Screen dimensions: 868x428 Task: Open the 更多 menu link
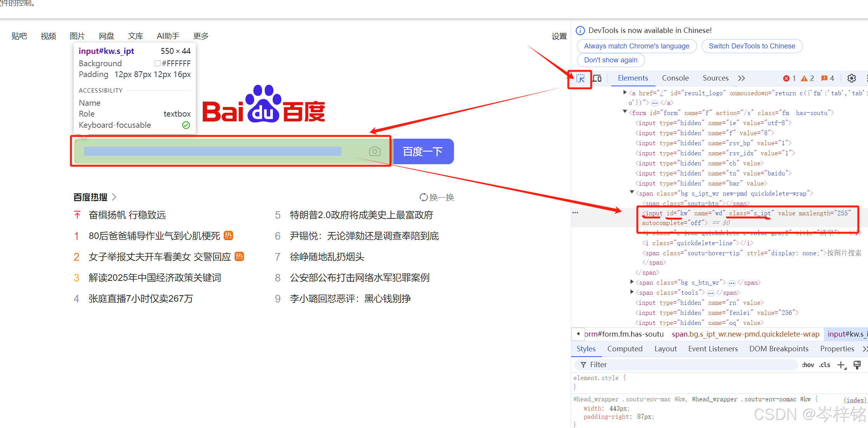tap(201, 36)
